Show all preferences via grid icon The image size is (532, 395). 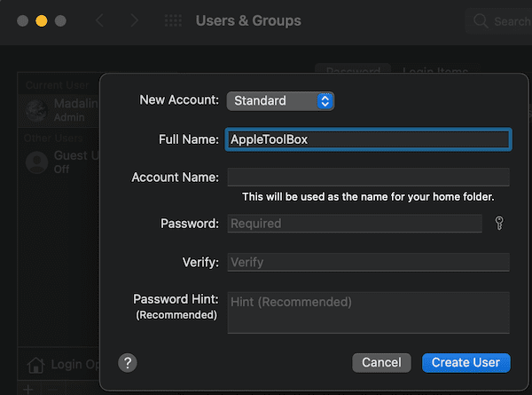point(174,20)
